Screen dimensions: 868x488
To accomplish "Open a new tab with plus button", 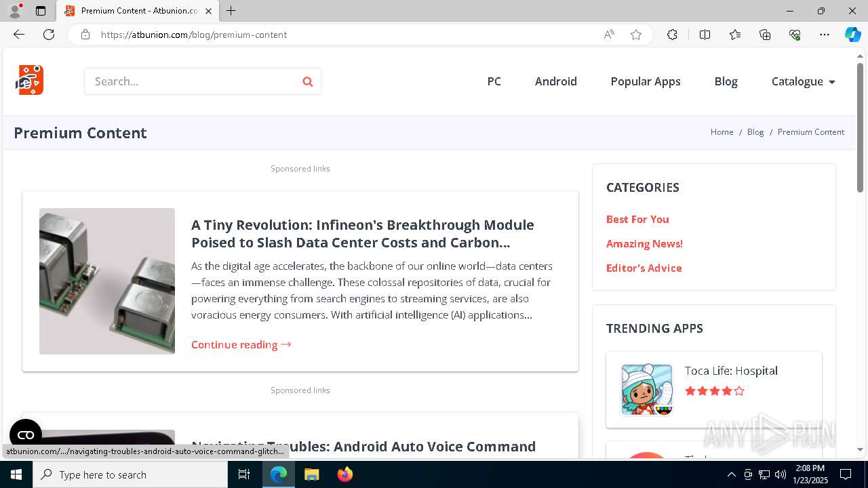I will coord(231,11).
